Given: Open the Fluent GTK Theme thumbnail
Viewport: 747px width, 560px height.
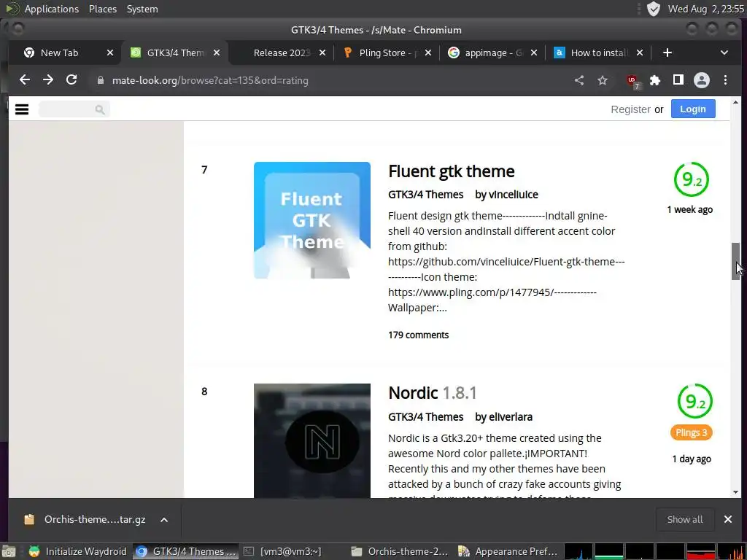Looking at the screenshot, I should pyautogui.click(x=312, y=220).
